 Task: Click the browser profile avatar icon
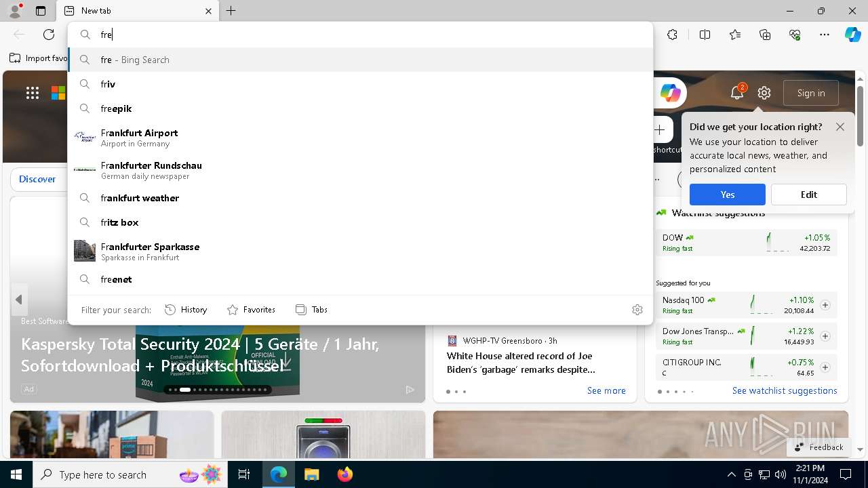click(x=14, y=10)
